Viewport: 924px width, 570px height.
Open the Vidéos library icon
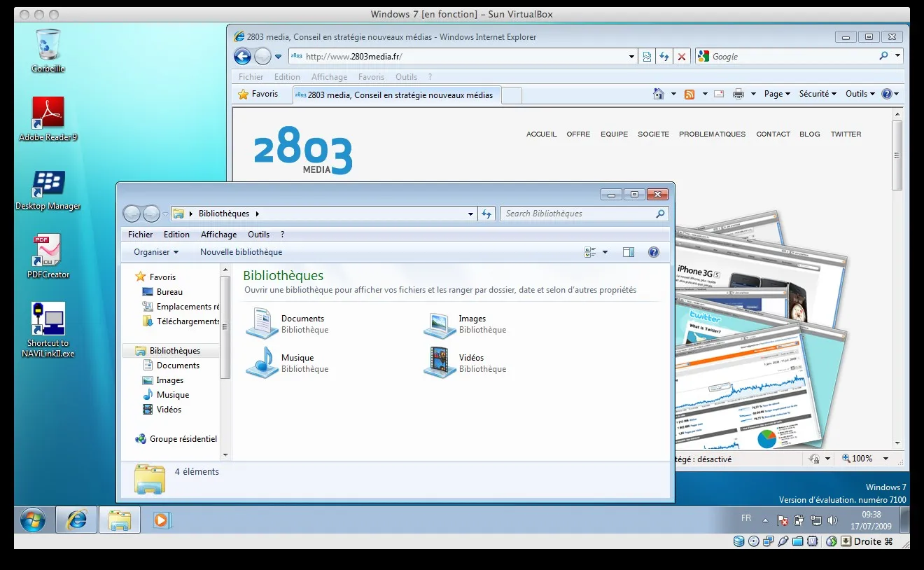(440, 363)
